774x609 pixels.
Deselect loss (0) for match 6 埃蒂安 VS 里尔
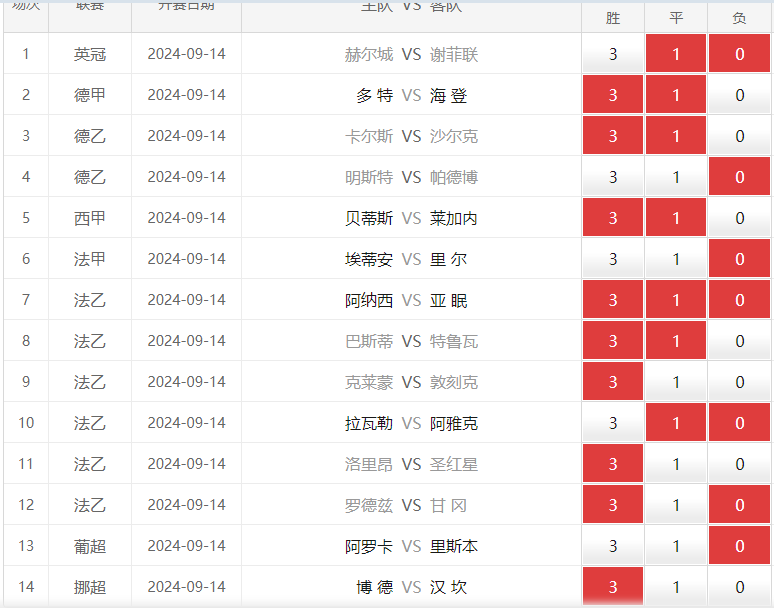click(739, 258)
